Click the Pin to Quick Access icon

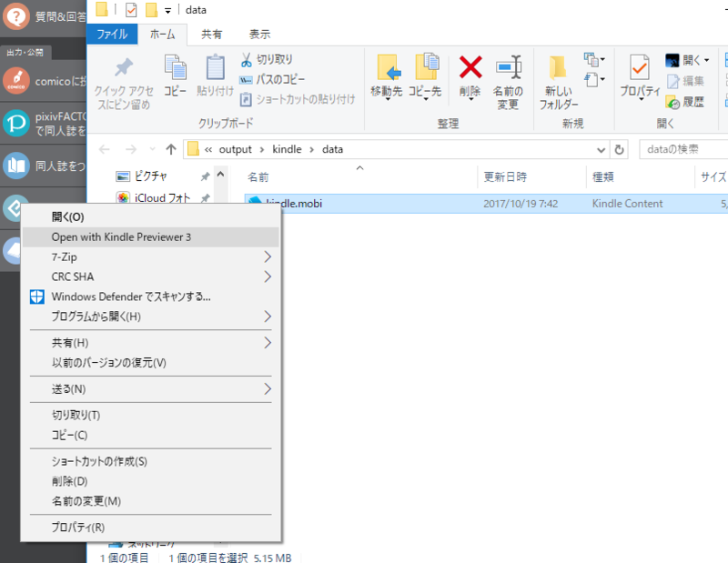coord(124,67)
